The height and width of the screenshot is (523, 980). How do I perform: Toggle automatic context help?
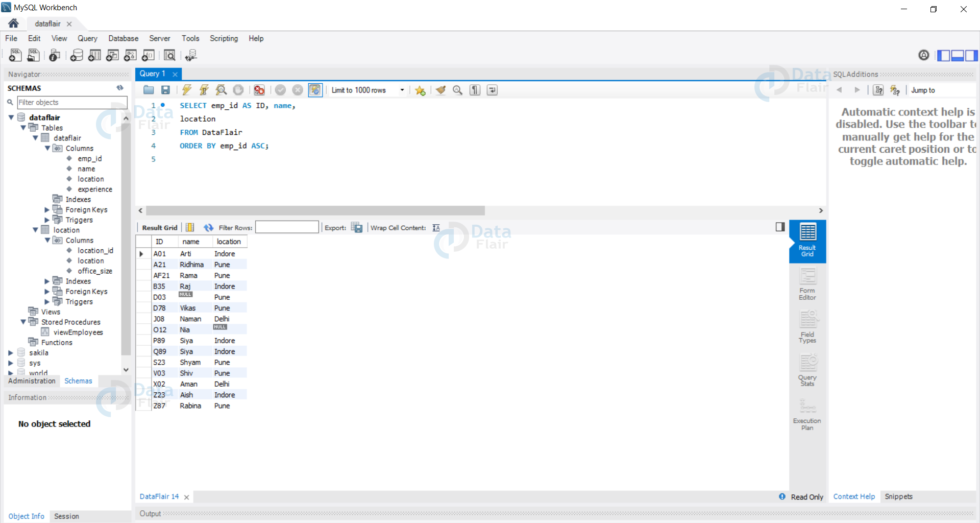tap(895, 90)
